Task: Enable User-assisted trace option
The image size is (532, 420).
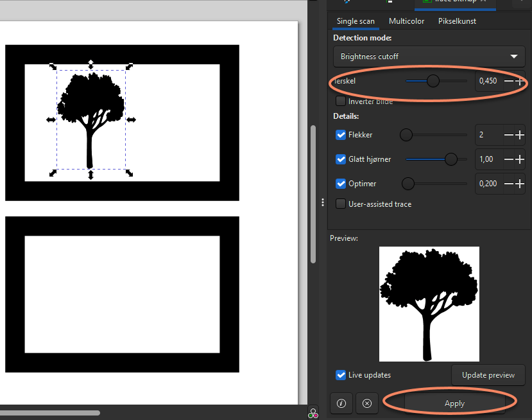Action: (341, 204)
